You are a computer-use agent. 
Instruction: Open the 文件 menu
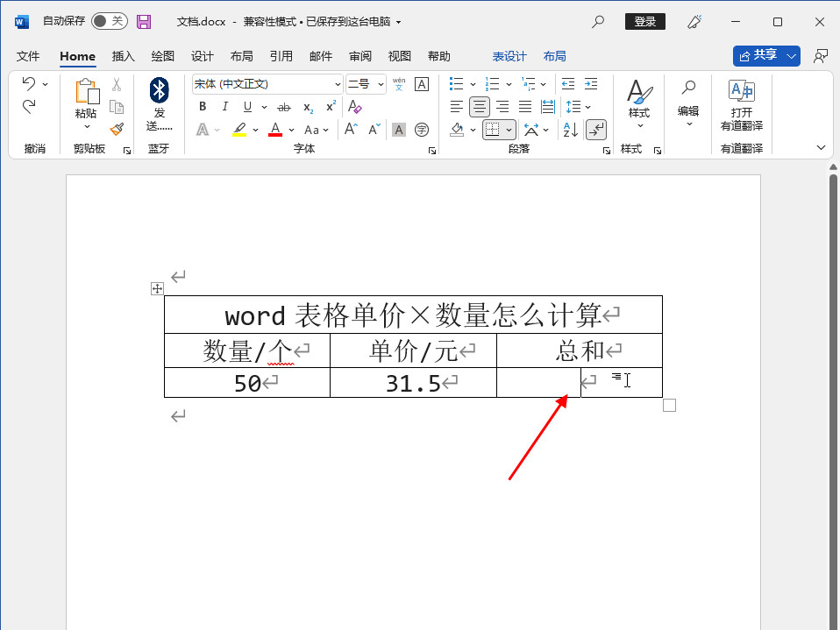(x=28, y=56)
